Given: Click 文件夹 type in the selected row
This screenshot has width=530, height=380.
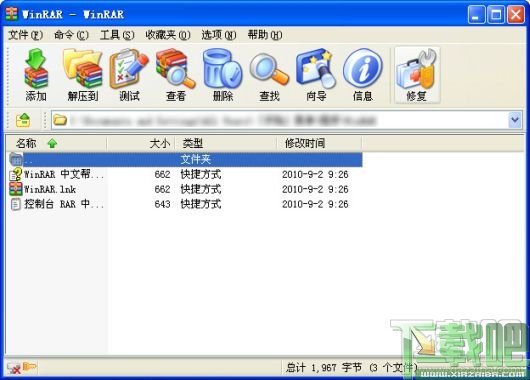Looking at the screenshot, I should (196, 159).
